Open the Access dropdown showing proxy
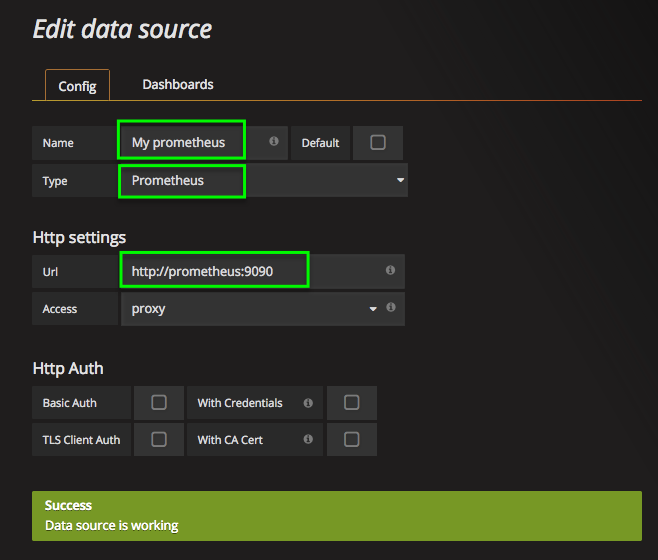Viewport: 658px width, 560px height. [x=263, y=309]
